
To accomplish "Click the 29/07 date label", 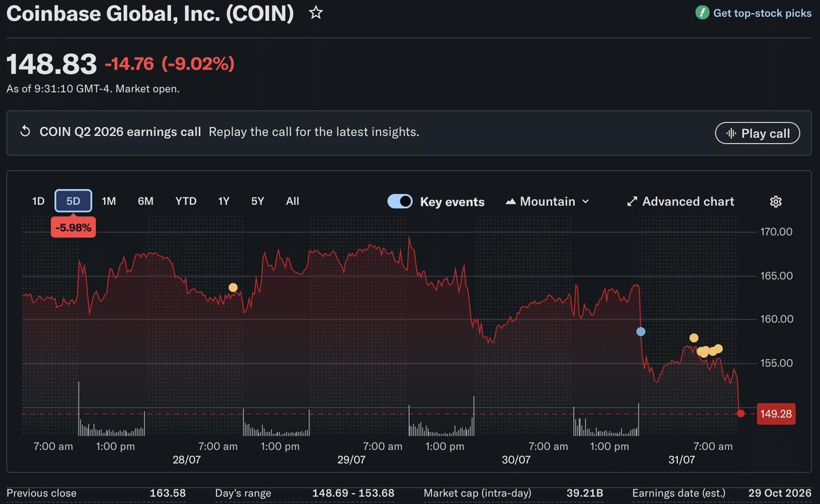I will (351, 460).
